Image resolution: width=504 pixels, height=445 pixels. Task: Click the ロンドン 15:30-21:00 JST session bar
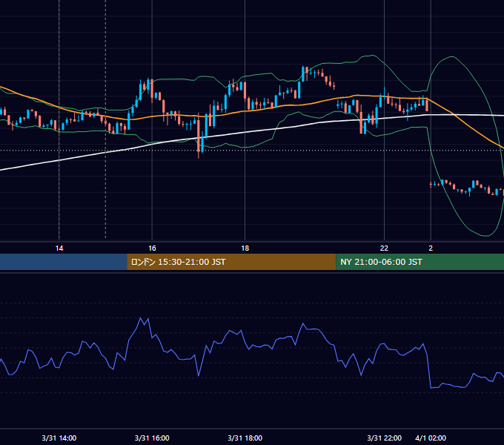pyautogui.click(x=231, y=262)
